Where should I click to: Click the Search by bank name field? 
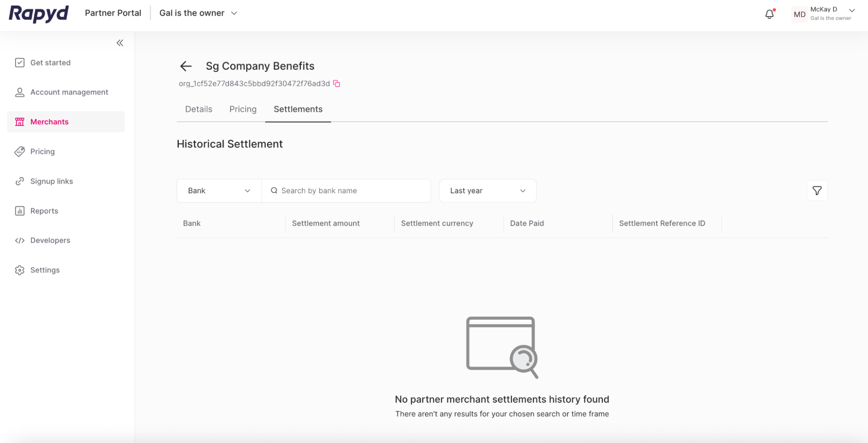346,191
